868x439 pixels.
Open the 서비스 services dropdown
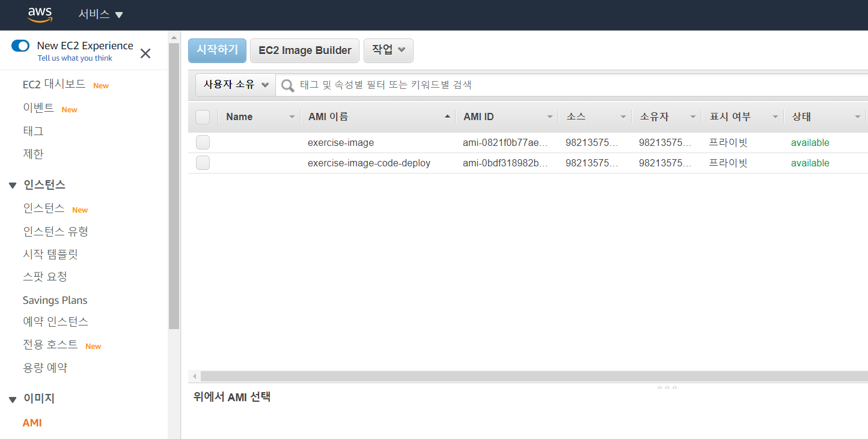(x=100, y=14)
